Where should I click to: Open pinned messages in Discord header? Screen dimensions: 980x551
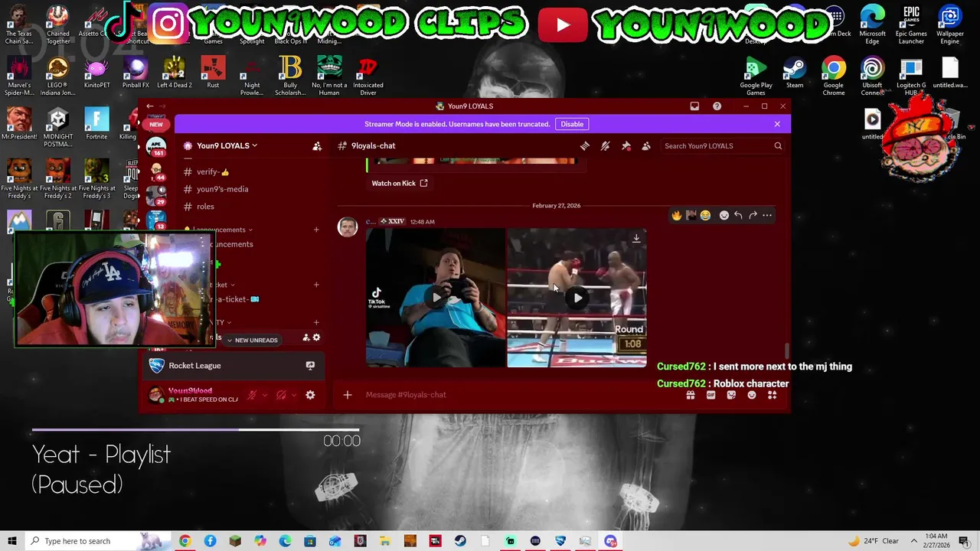(x=626, y=145)
